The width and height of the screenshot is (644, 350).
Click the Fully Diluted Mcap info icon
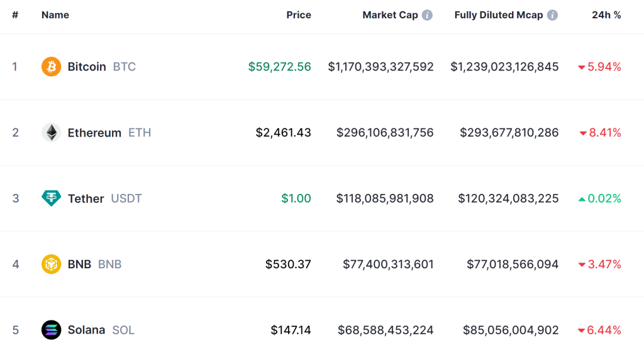click(552, 15)
